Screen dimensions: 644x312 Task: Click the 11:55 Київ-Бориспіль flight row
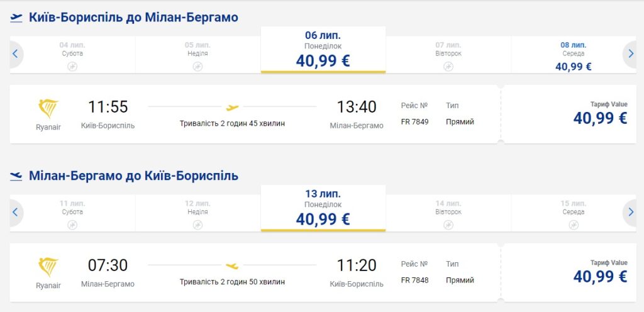252,114
